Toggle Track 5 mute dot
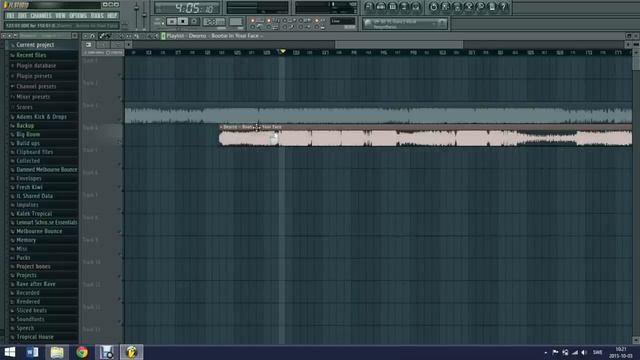The image size is (640, 360). pyautogui.click(x=120, y=165)
